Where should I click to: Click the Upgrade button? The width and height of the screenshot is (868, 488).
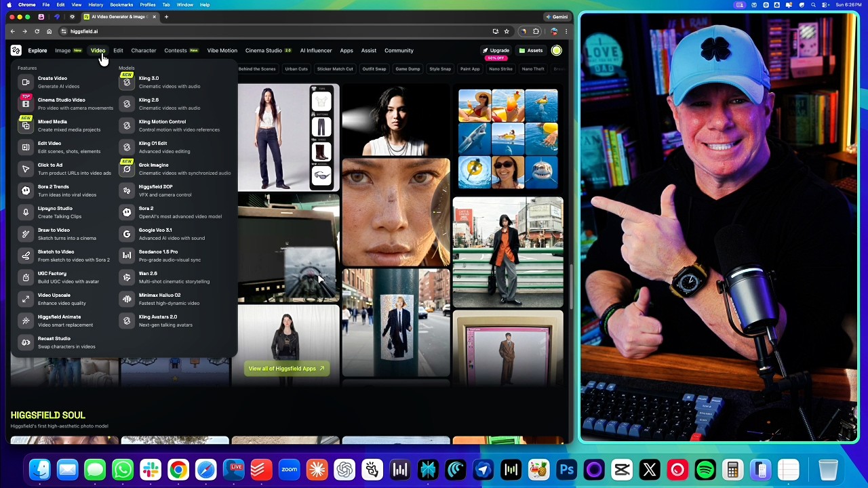click(496, 50)
